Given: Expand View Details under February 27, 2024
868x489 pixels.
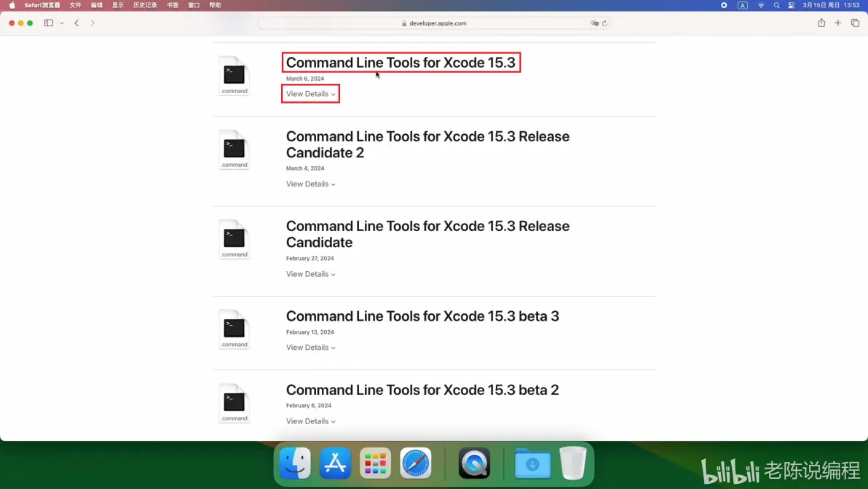Looking at the screenshot, I should click(x=310, y=274).
